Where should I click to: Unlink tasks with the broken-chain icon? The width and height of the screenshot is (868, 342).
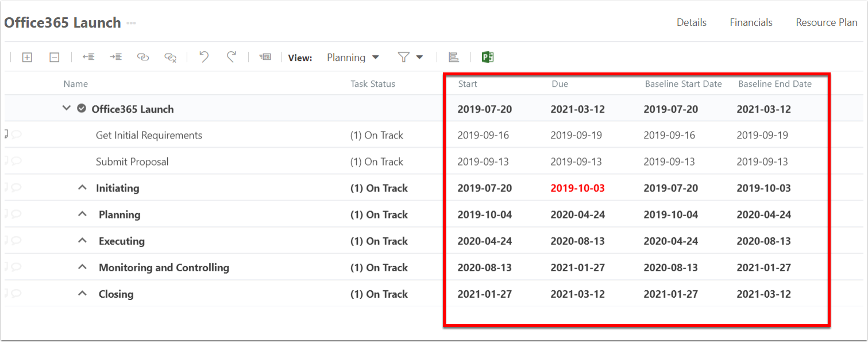(x=170, y=57)
